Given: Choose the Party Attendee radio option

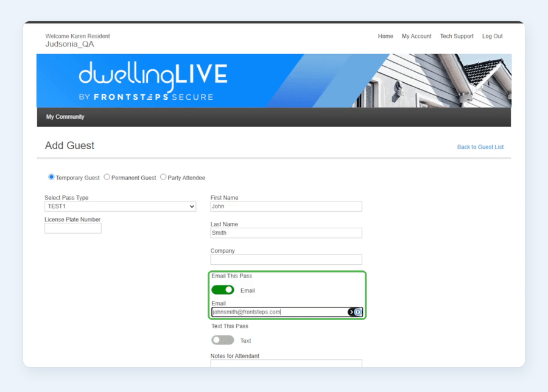Looking at the screenshot, I should coord(163,177).
